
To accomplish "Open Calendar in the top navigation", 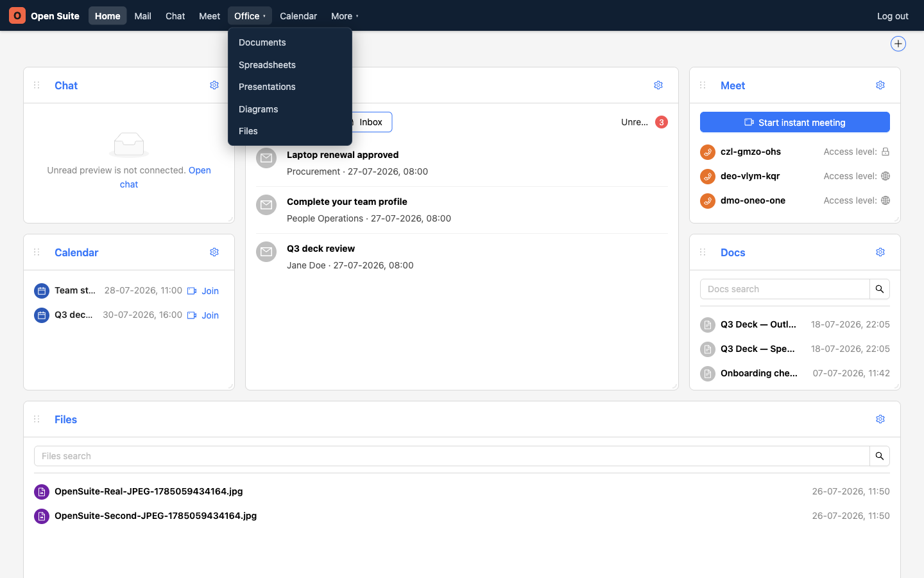I will pyautogui.click(x=298, y=15).
